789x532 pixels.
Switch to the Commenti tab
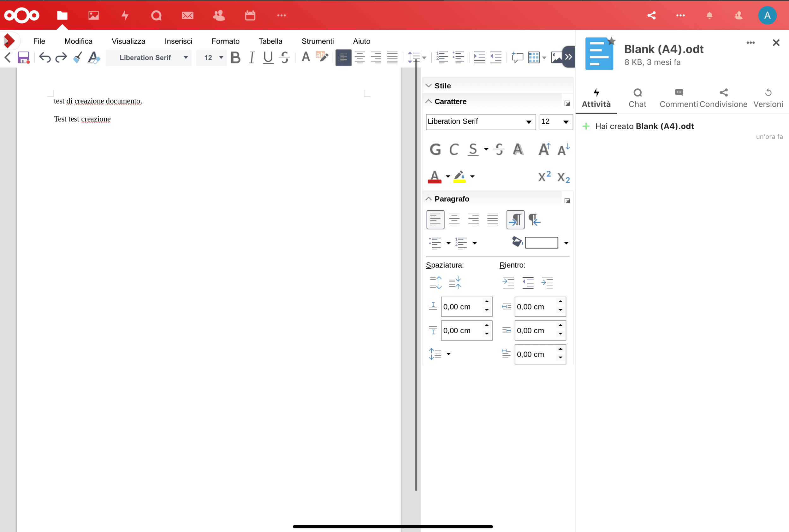pos(679,98)
